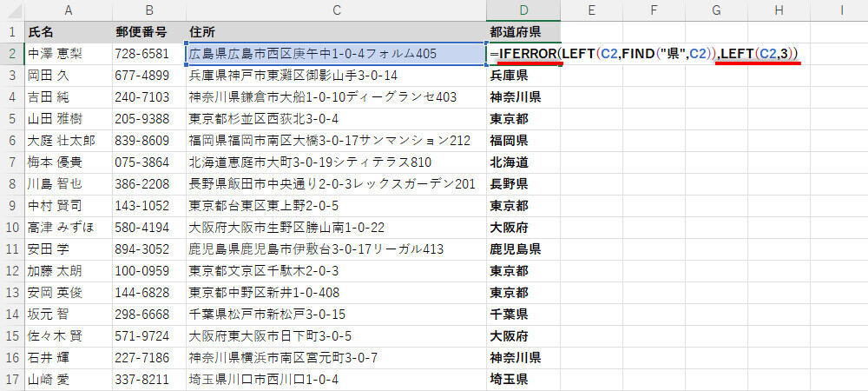
Task: Select the name cell 吉田 純
Action: [x=69, y=97]
